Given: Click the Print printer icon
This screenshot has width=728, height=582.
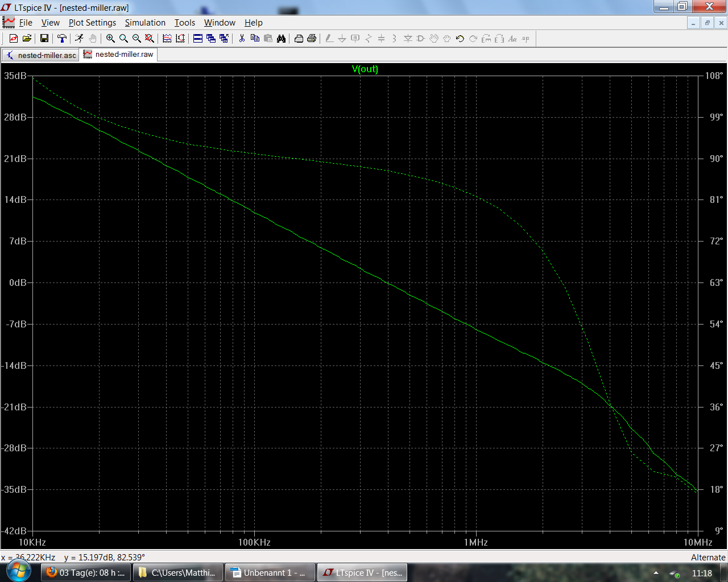Looking at the screenshot, I should pos(312,39).
